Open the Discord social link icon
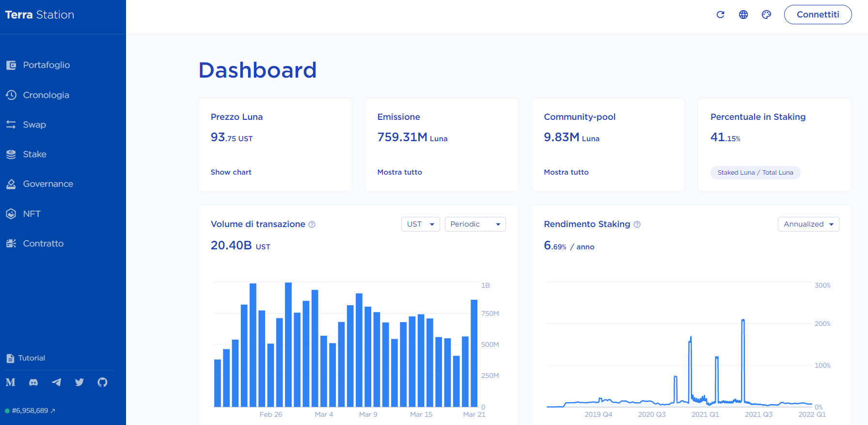Screen dimensions: 868x425 pos(33,382)
